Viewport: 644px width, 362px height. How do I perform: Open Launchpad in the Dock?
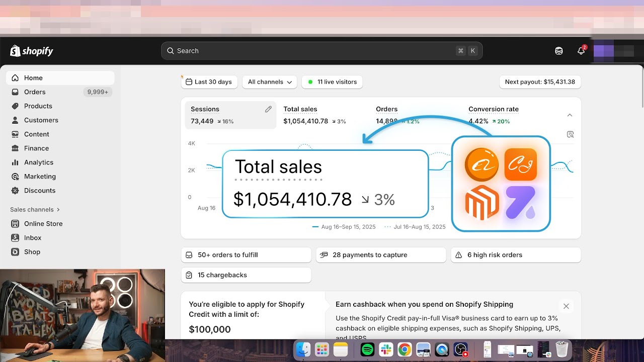(x=322, y=349)
